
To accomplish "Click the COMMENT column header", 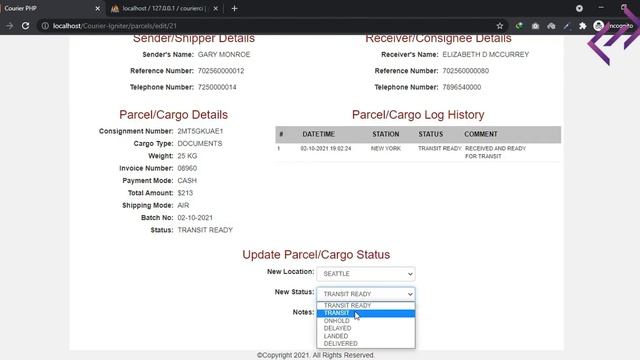I will (x=480, y=134).
